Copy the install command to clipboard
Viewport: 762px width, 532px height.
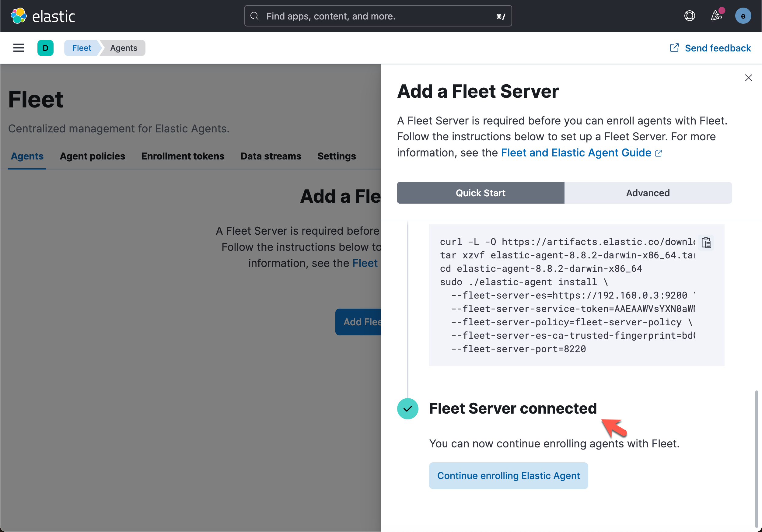click(706, 243)
